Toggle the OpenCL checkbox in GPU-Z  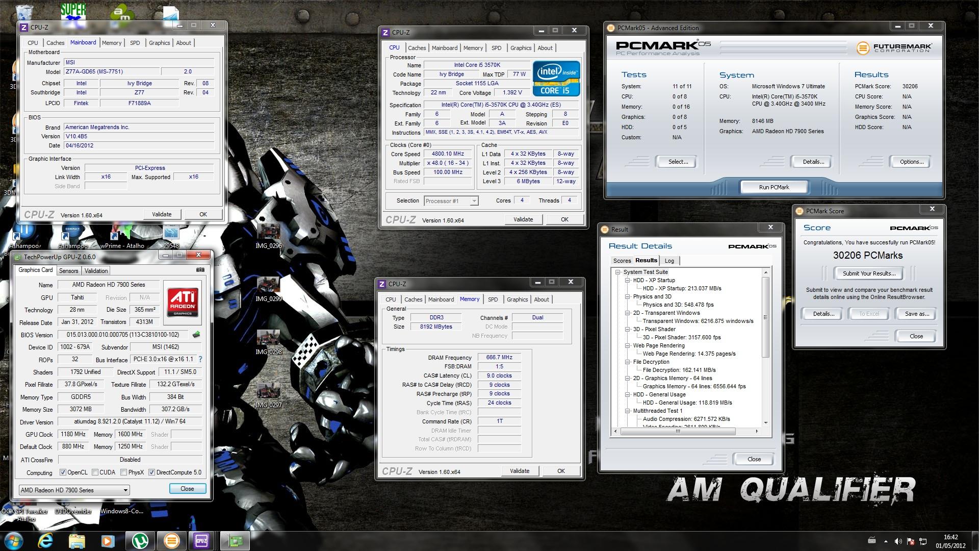[63, 472]
